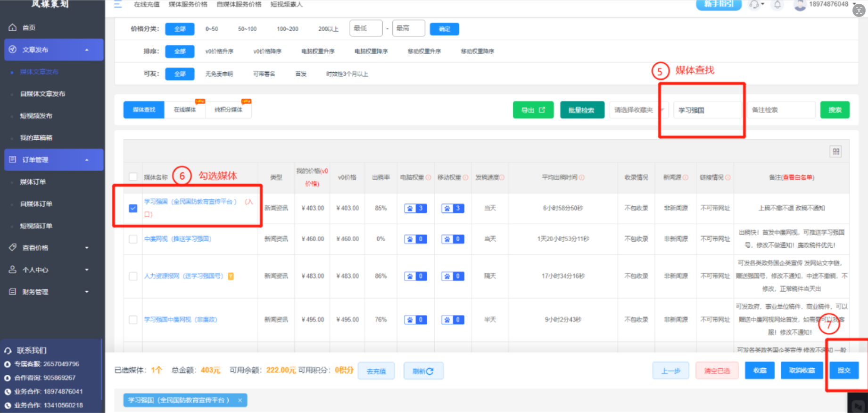Click the 个人中心 person icon in sidebar
This screenshot has height=413, width=868.
13,270
